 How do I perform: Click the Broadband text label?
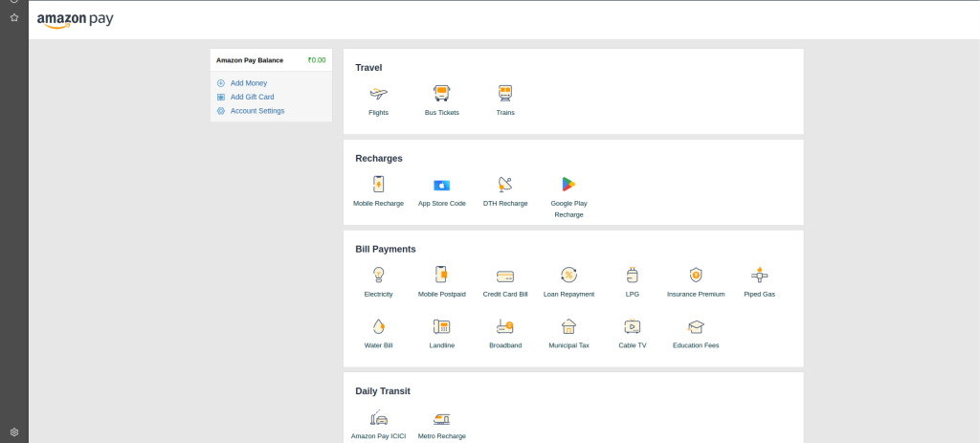(505, 344)
